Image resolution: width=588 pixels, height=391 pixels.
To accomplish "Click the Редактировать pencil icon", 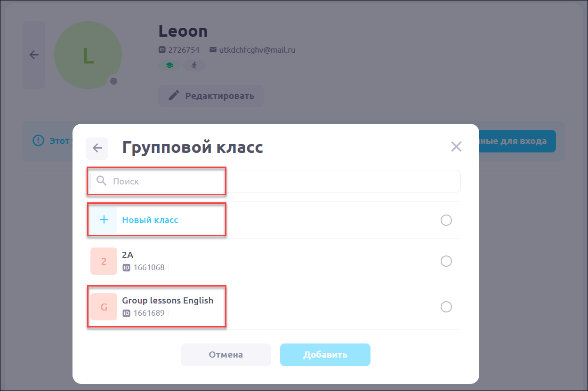I will pyautogui.click(x=174, y=96).
